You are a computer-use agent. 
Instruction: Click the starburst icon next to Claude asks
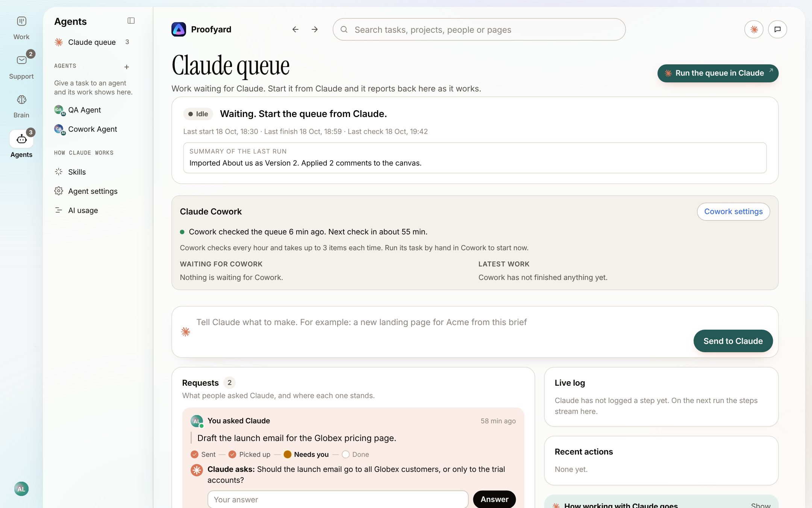[x=197, y=470]
